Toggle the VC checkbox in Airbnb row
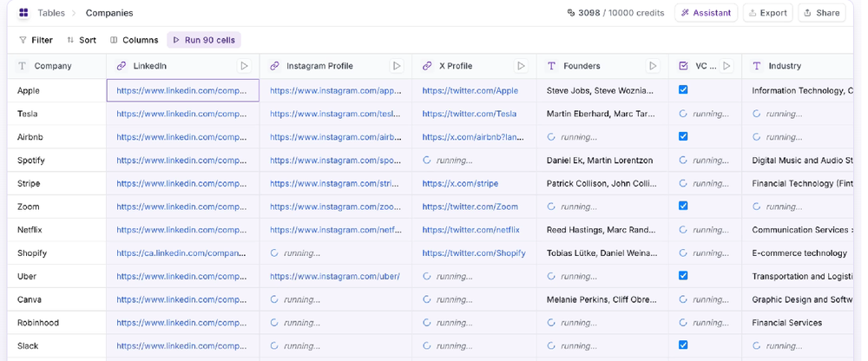 coord(683,136)
